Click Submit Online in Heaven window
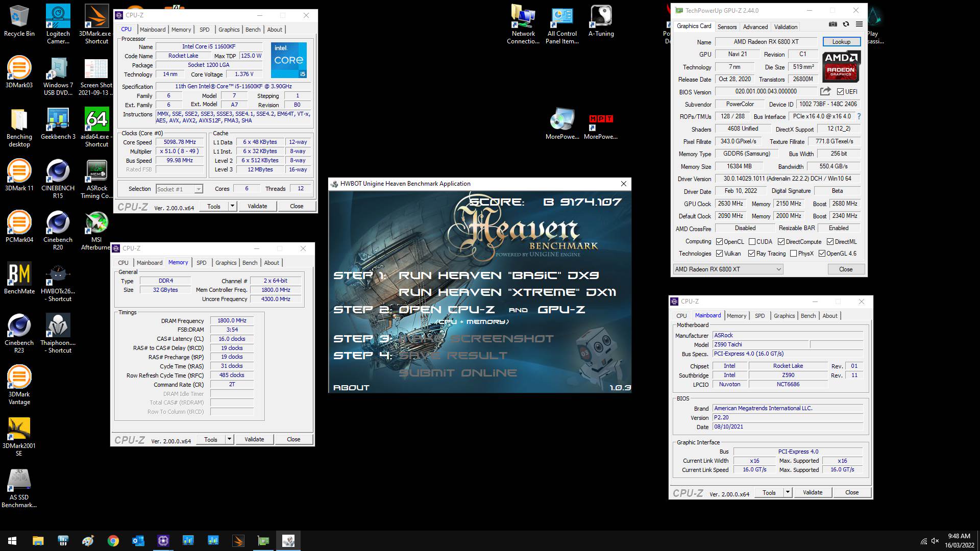 tap(457, 373)
